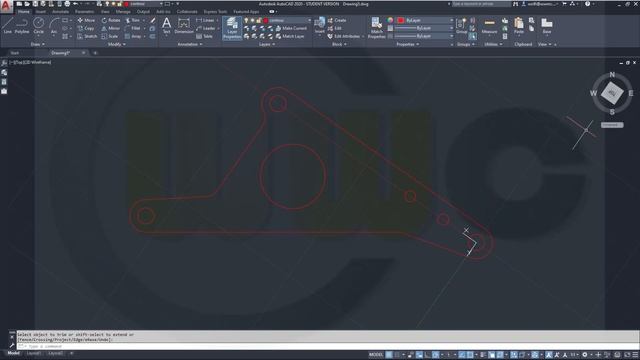Click the Move tool in Modify panel
Screen dimensions: 640x360
pos(86,20)
